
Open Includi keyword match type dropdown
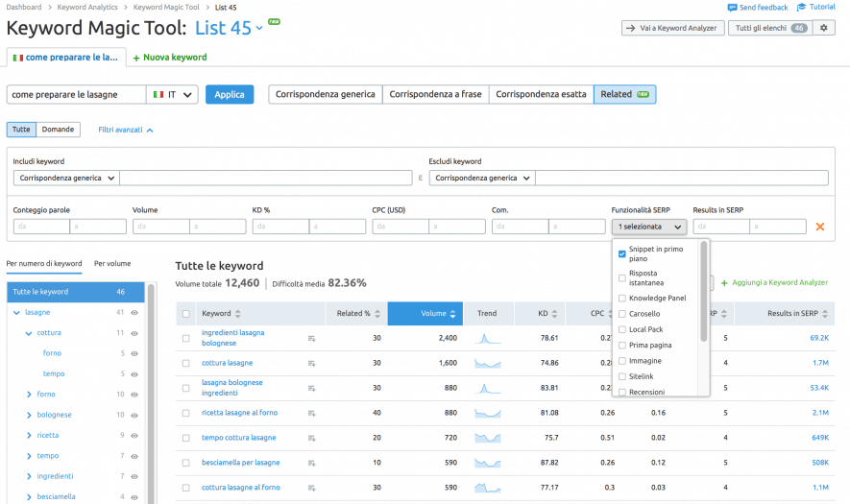[66, 178]
